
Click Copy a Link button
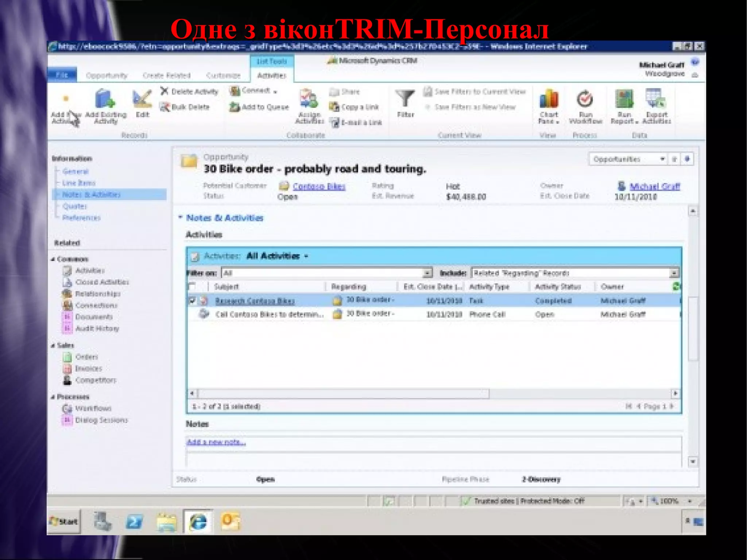[x=354, y=107]
